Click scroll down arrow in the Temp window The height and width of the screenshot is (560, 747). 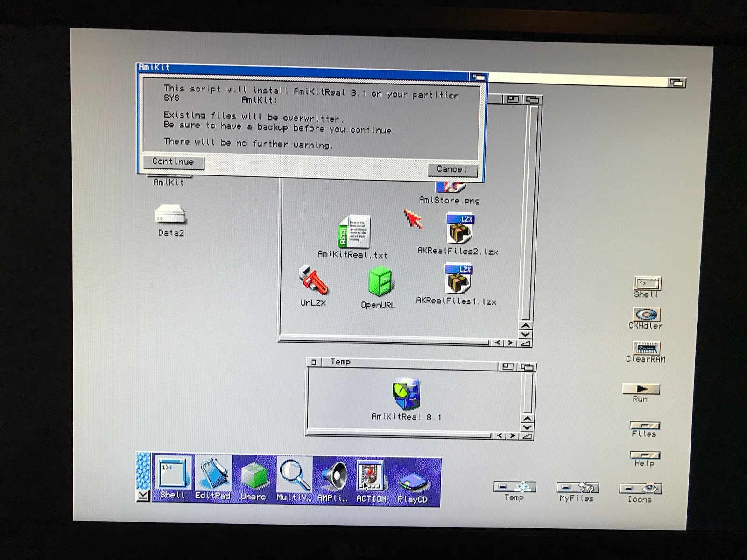point(528,427)
